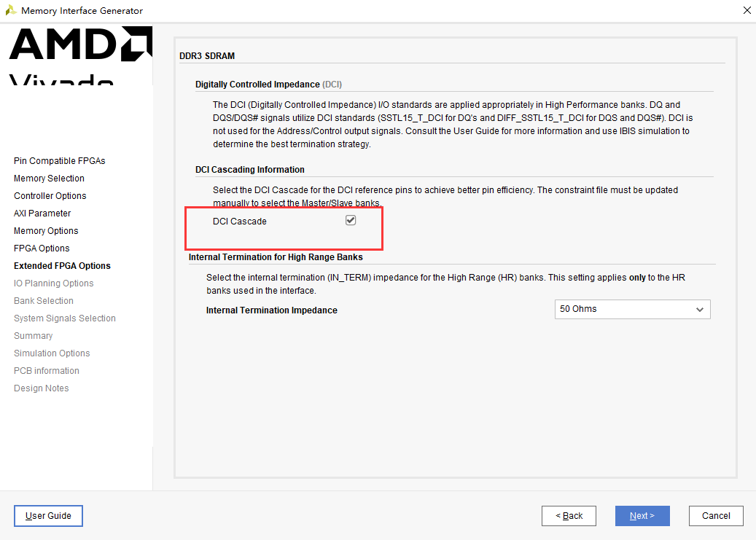Jump to Memory Options step

point(46,230)
